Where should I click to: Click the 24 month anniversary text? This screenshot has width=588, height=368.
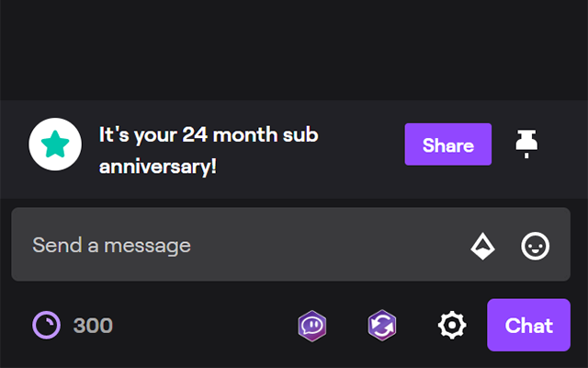pos(209,150)
